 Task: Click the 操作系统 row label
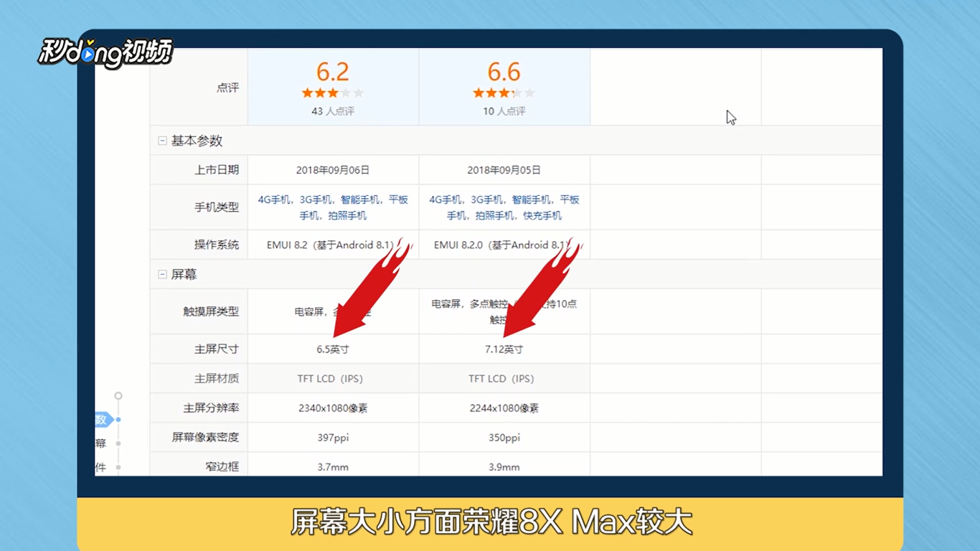(217, 245)
